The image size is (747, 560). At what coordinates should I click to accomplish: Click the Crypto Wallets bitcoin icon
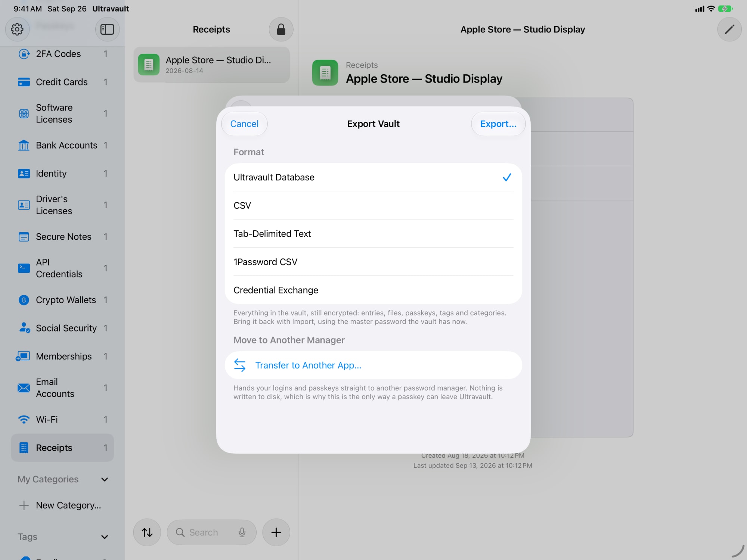[x=24, y=300]
